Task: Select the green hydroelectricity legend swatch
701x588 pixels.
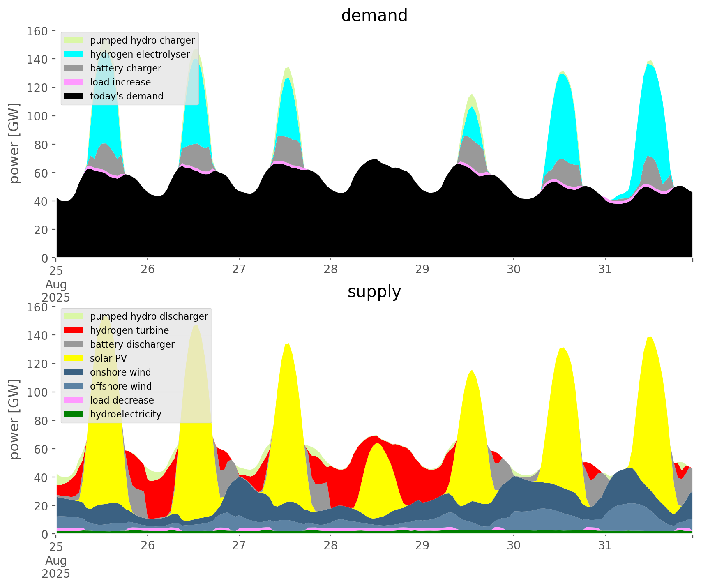Action: [74, 414]
